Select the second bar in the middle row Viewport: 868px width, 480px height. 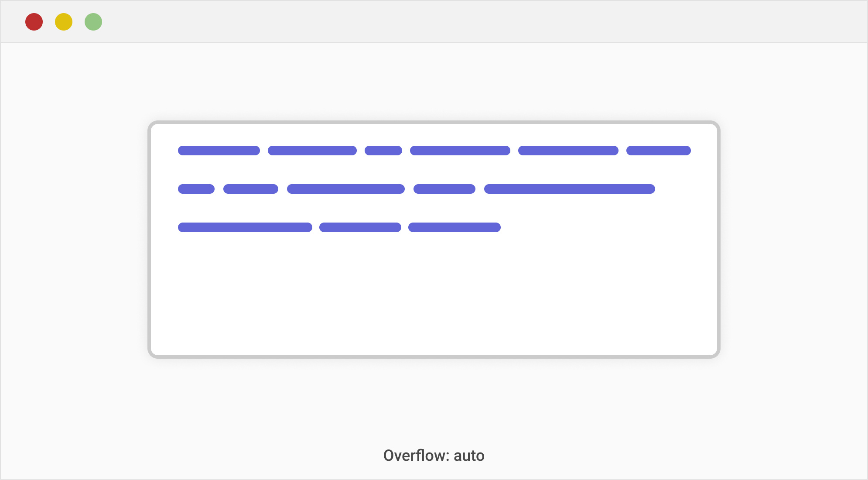(250, 189)
